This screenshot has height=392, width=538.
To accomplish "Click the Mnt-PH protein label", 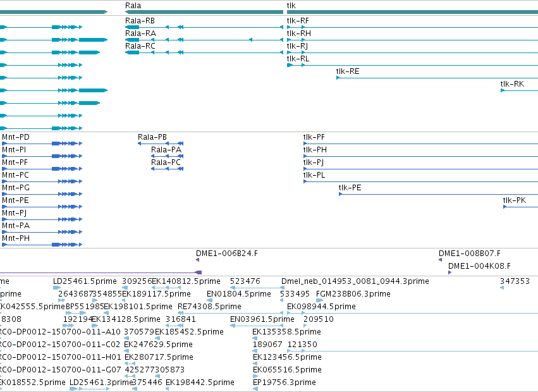I will (16, 239).
